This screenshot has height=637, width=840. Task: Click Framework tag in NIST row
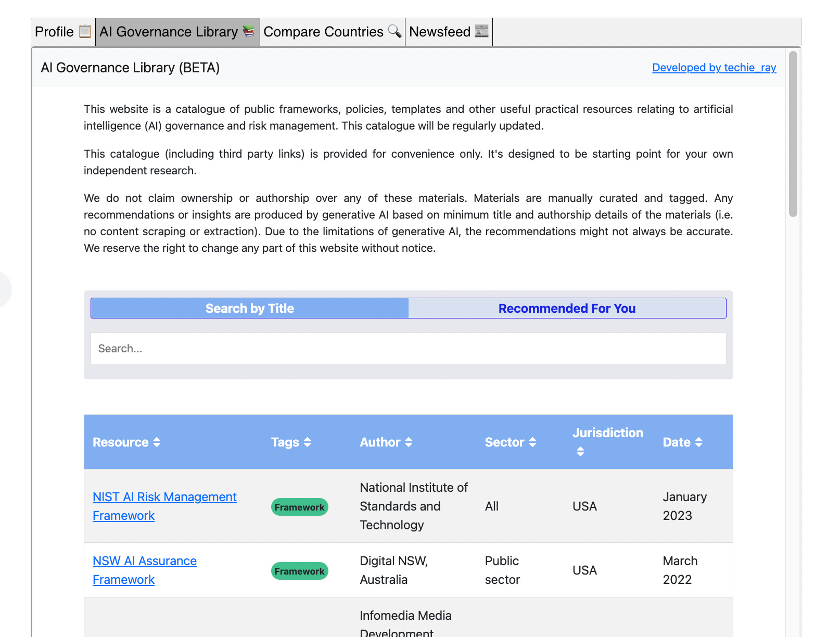point(300,507)
